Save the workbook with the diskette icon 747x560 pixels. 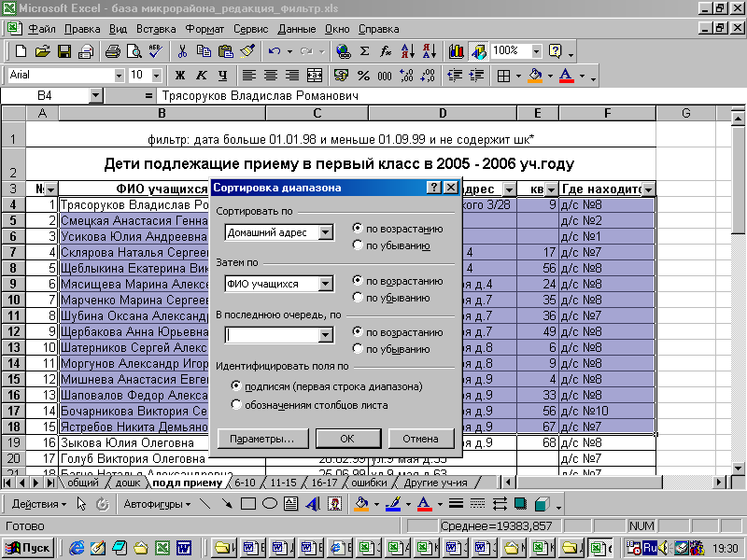tap(63, 51)
